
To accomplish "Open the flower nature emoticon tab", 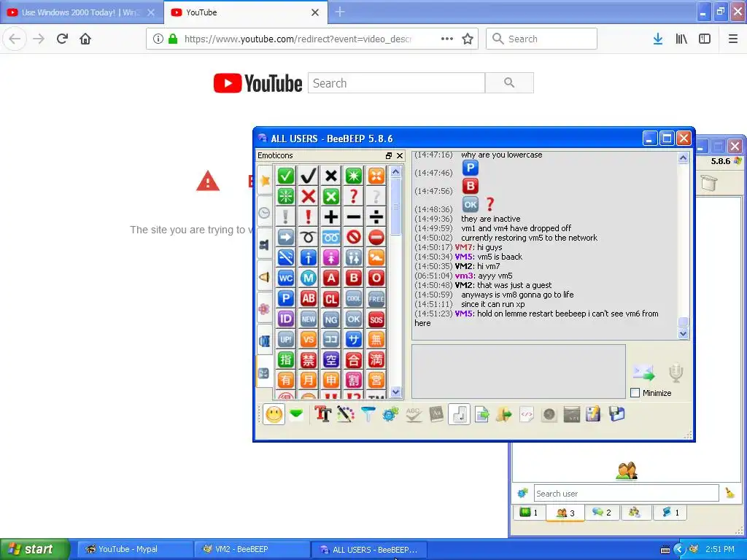I will (264, 309).
